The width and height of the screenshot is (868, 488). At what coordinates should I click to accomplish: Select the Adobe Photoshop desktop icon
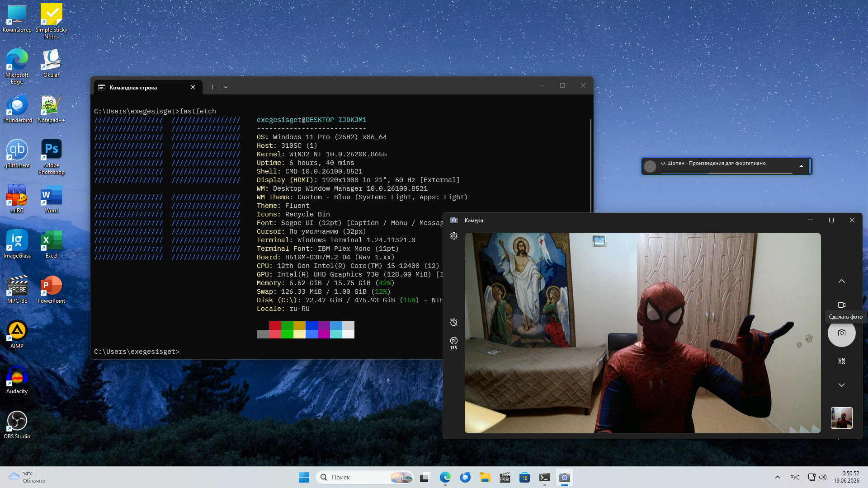coord(52,157)
